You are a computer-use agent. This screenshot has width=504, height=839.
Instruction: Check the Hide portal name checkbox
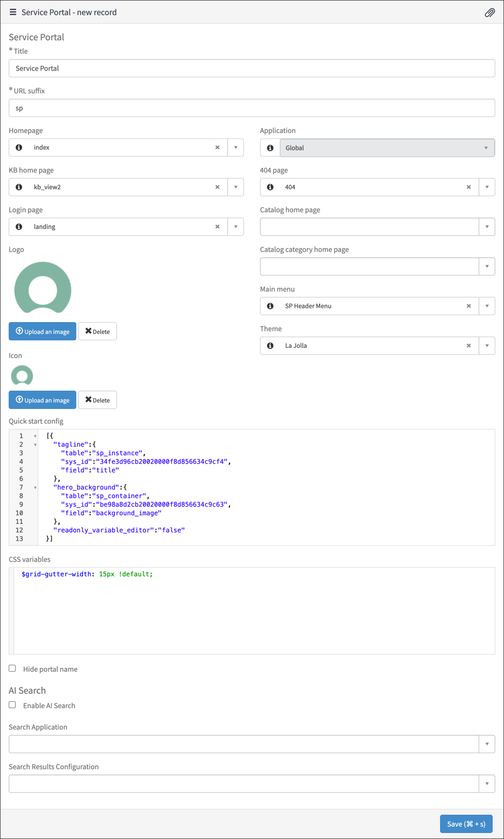pyautogui.click(x=12, y=669)
